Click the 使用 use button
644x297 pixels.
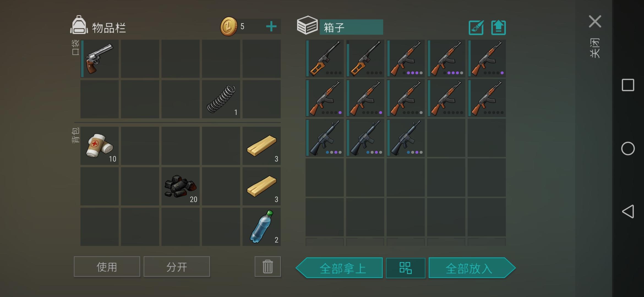pos(107,266)
